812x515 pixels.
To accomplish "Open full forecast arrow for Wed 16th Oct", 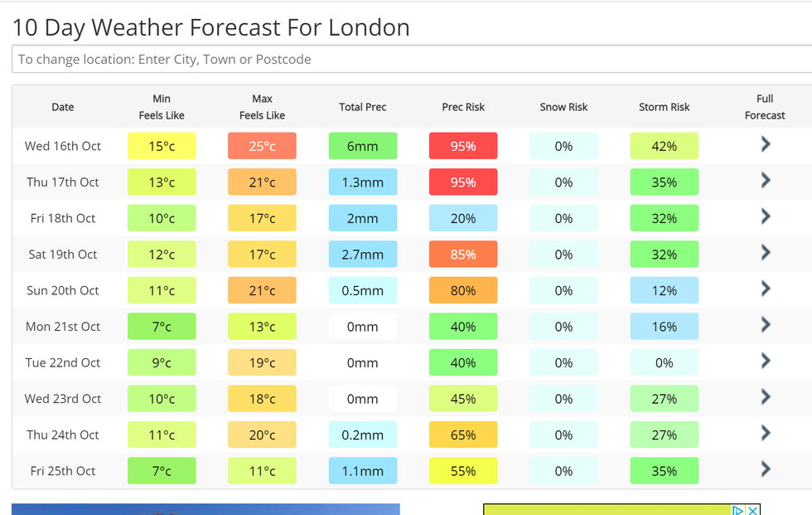I will click(765, 144).
